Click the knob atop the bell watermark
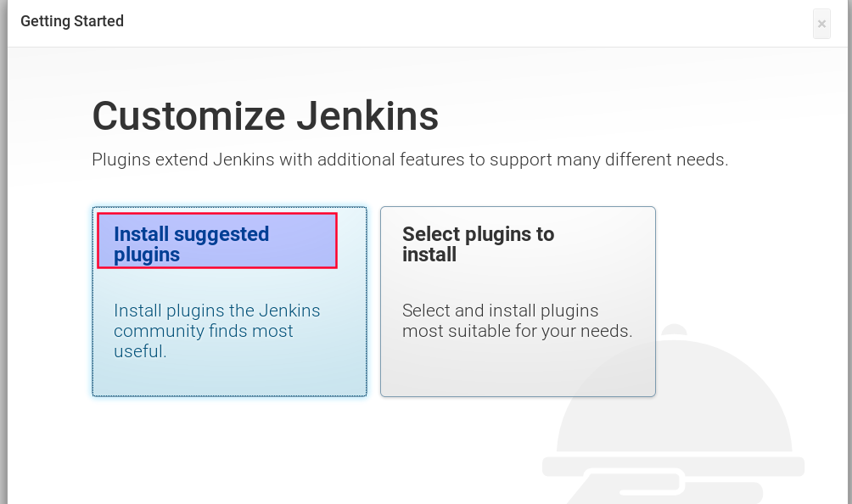This screenshot has width=852, height=504. point(675,330)
